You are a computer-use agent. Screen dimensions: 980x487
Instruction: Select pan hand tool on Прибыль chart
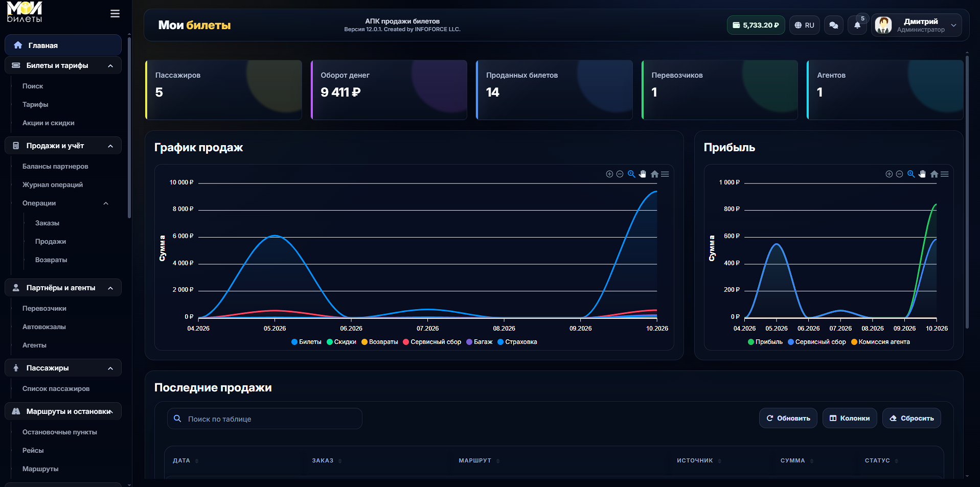pyautogui.click(x=922, y=174)
